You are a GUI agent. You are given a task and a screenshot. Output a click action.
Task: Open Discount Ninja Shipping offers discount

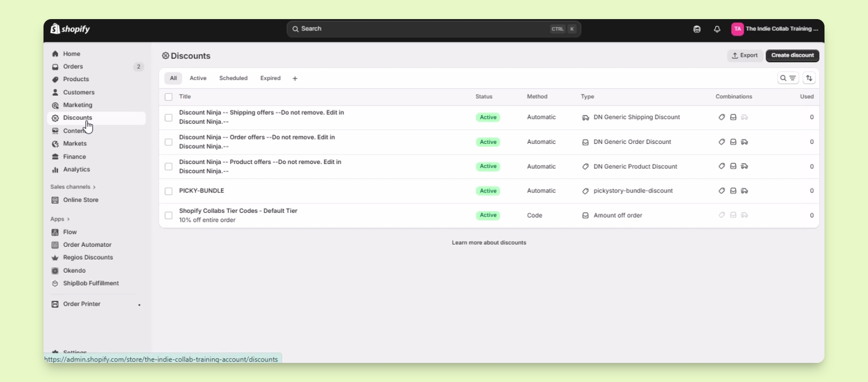coord(262,117)
